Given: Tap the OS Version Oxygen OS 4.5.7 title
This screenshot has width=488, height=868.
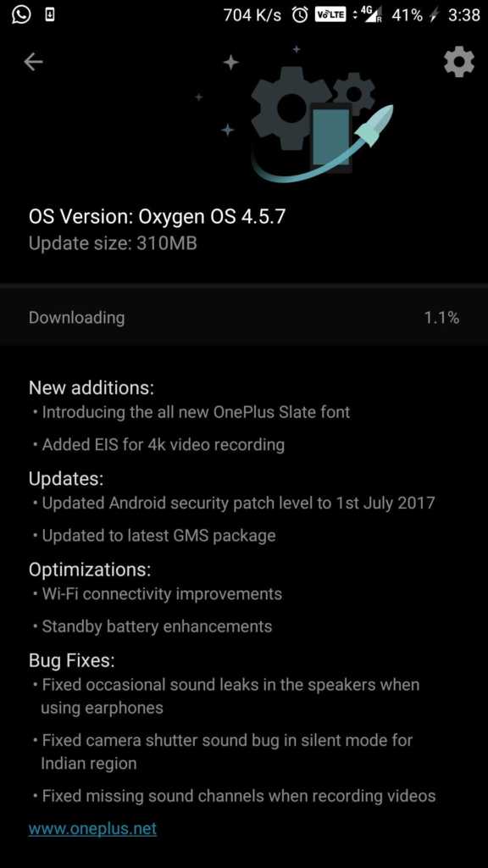Looking at the screenshot, I should click(157, 216).
